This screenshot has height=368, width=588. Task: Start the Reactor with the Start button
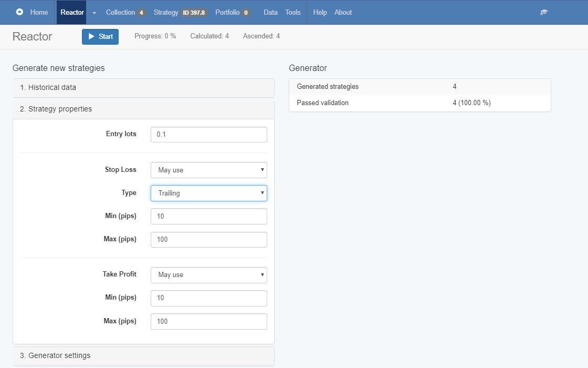(x=100, y=36)
